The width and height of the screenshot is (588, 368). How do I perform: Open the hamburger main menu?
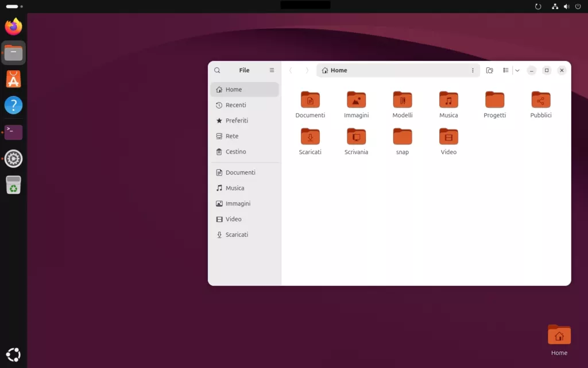[272, 70]
